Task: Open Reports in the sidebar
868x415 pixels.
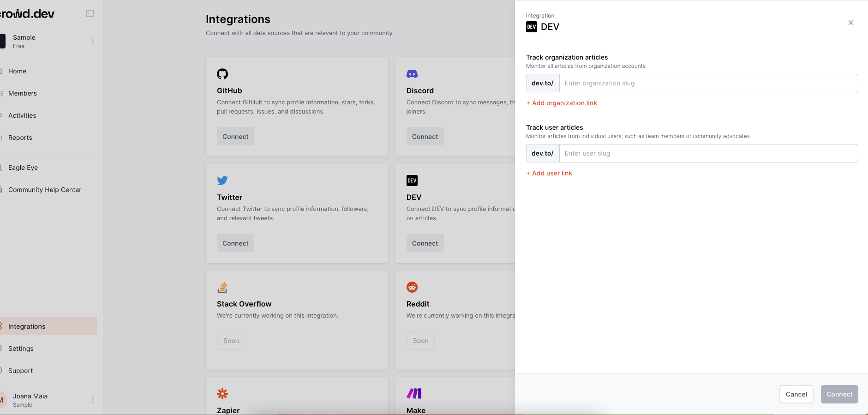Action: point(48,138)
